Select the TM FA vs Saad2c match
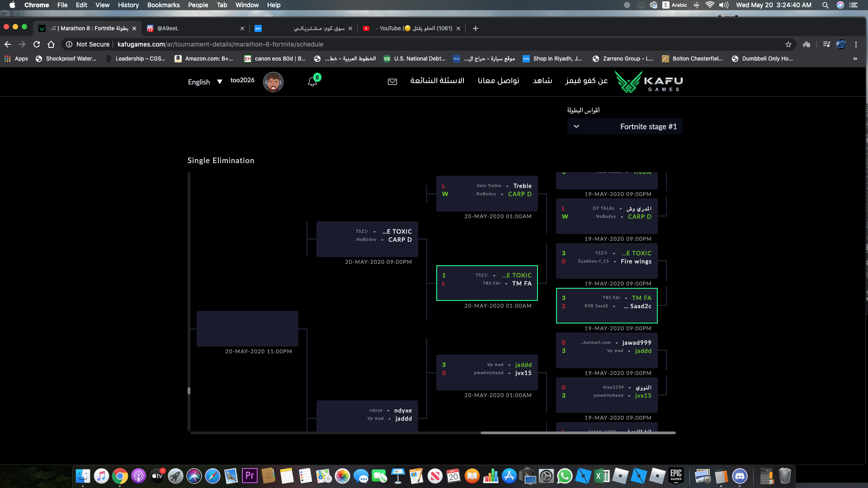Screen dimensions: 868x488 [x=607, y=305]
